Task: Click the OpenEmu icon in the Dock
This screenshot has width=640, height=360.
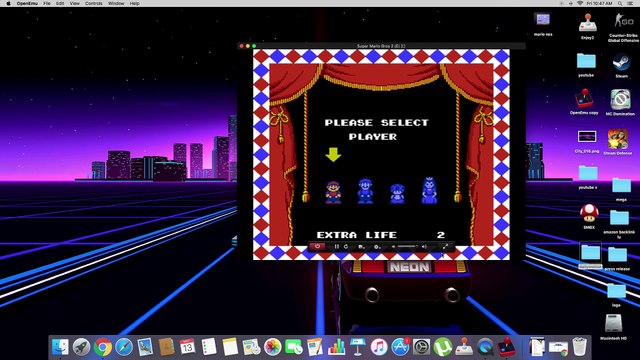Action: (507, 347)
